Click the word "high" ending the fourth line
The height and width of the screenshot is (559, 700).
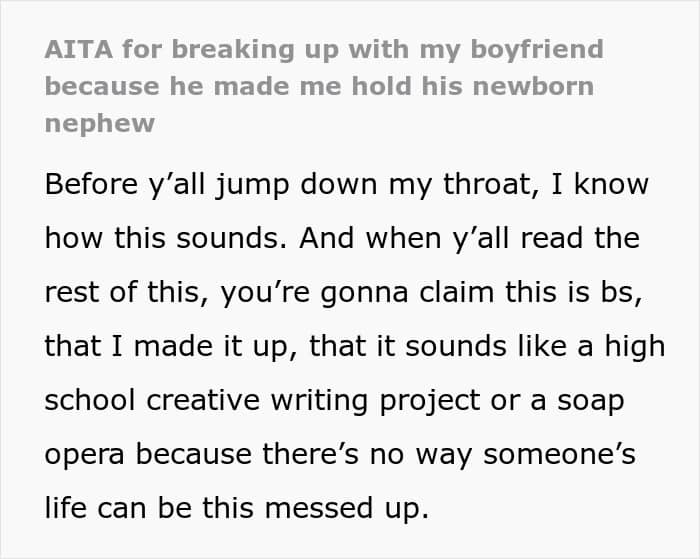click(x=635, y=347)
